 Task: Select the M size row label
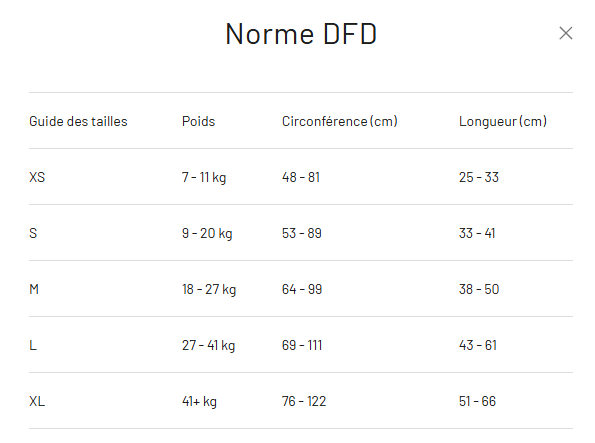click(x=34, y=289)
